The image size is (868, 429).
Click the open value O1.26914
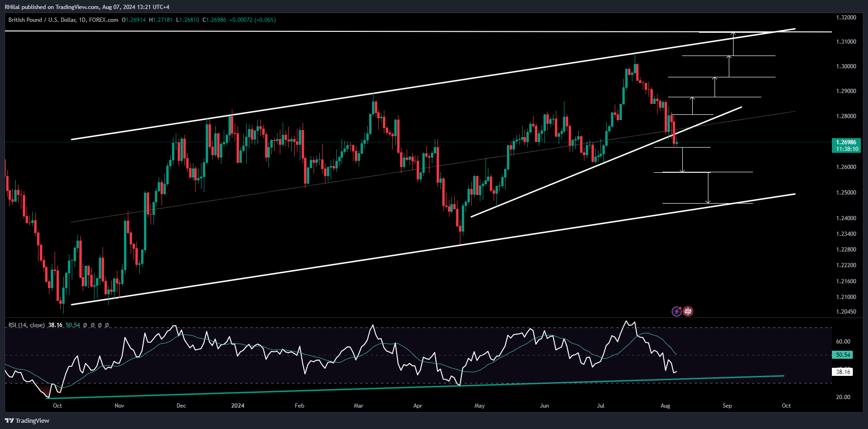point(134,20)
